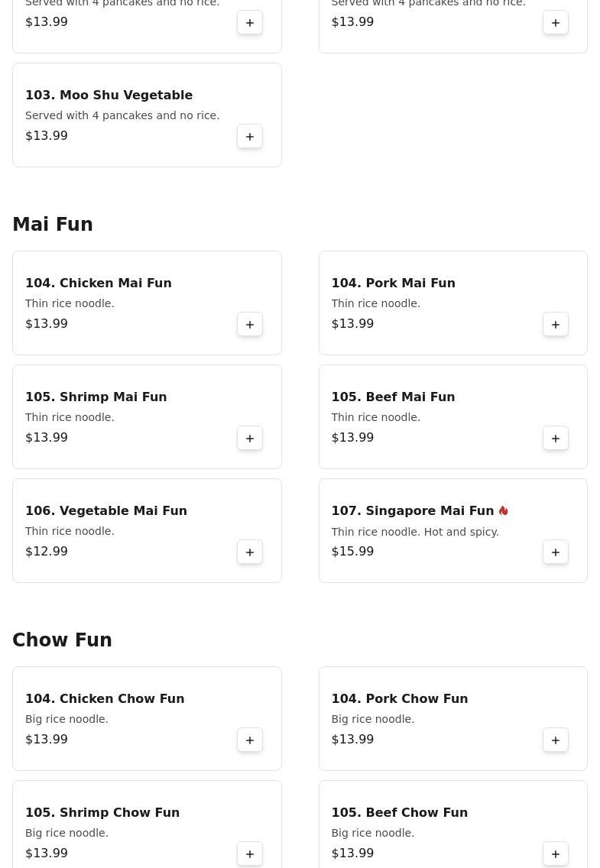Open the 105. Beef Mai Fun item title

(393, 397)
